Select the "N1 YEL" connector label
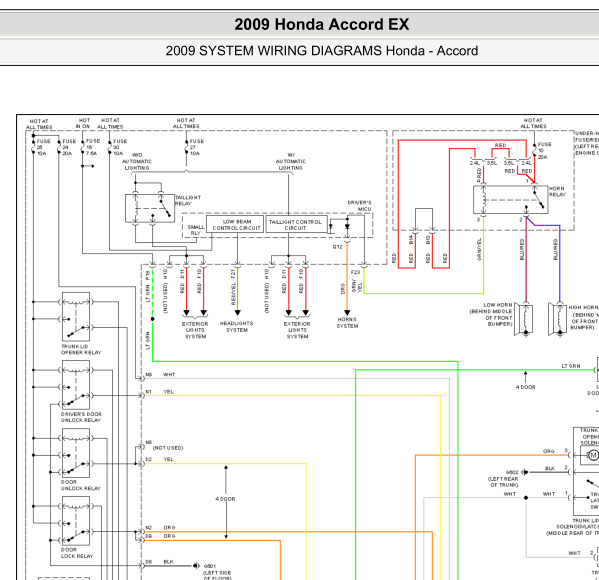The width and height of the screenshot is (599, 580). tap(159, 392)
